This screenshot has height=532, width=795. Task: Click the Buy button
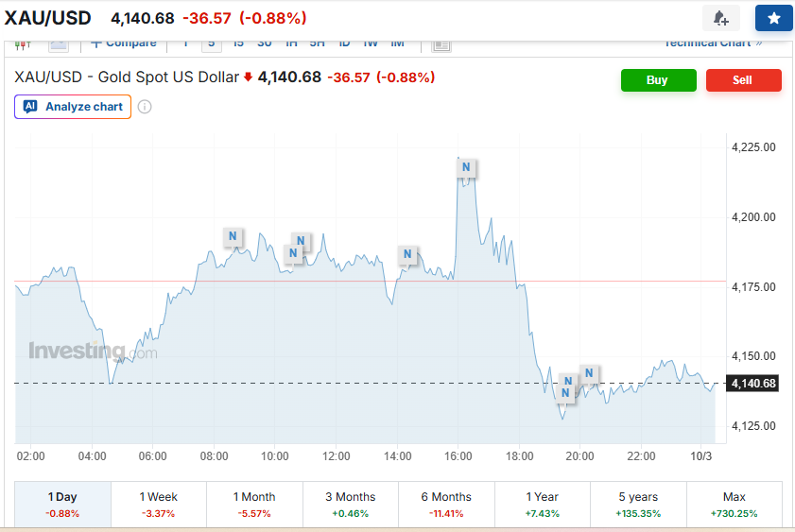659,80
